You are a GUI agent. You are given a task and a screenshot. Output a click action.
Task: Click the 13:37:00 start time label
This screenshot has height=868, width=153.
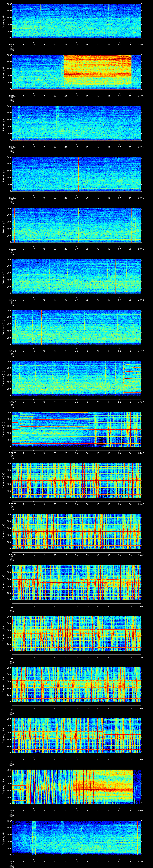point(12,708)
